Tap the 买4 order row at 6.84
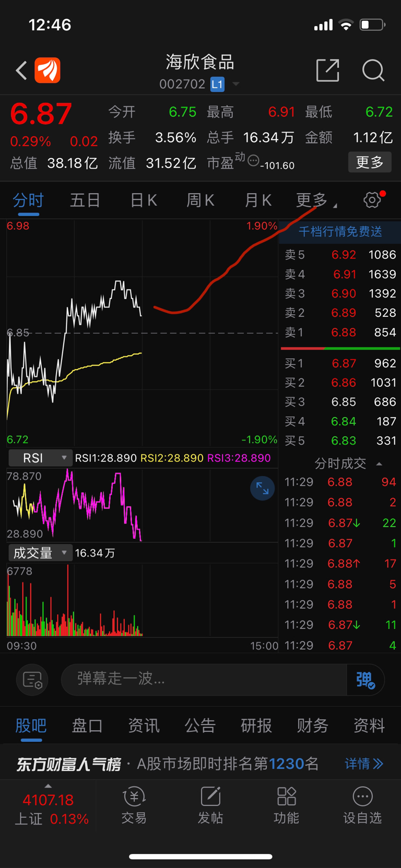Screen dimensions: 401x868 coord(340,421)
